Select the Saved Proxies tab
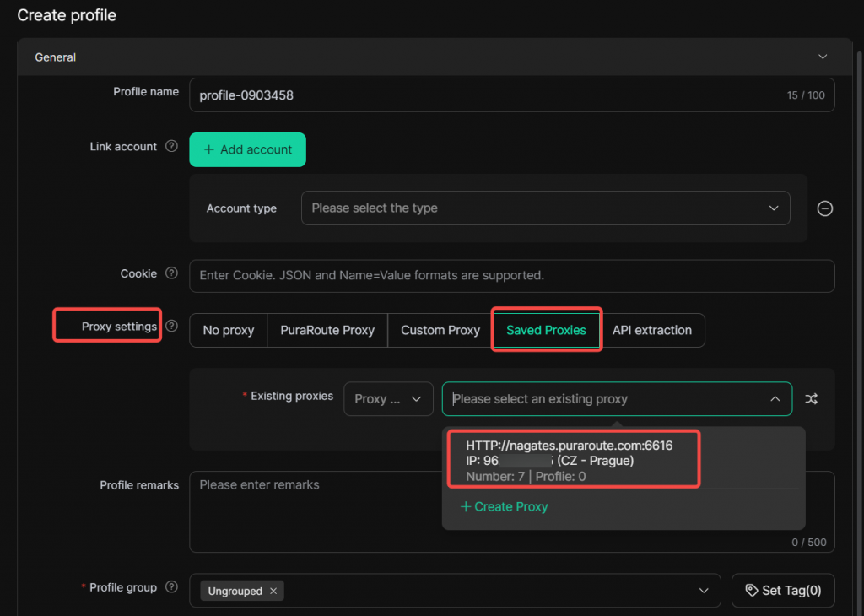 tap(546, 330)
